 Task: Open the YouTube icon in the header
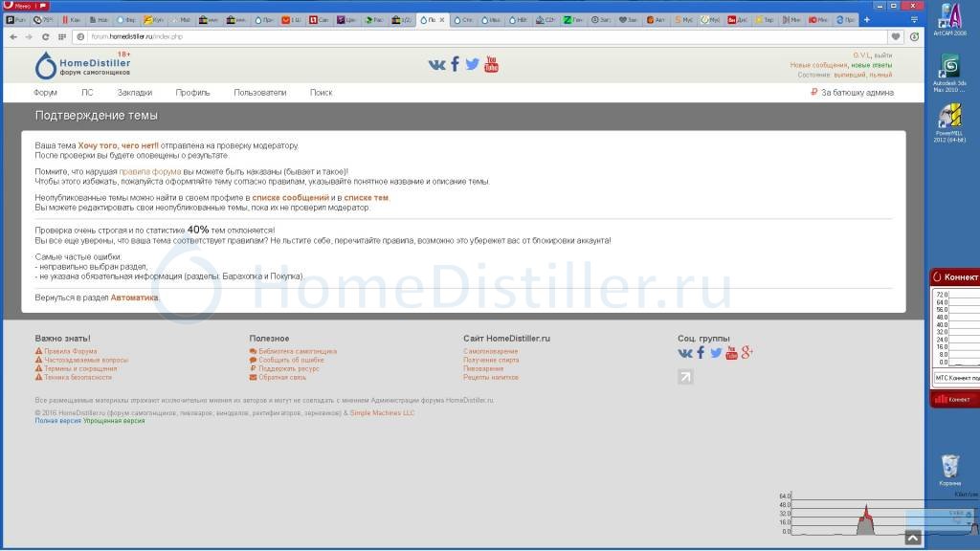coord(491,64)
